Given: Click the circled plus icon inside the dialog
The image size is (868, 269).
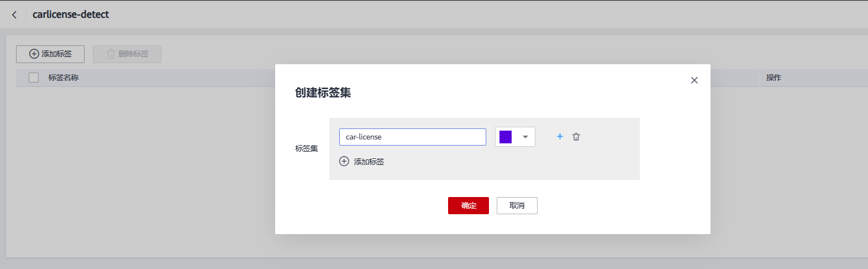Looking at the screenshot, I should click(x=344, y=161).
